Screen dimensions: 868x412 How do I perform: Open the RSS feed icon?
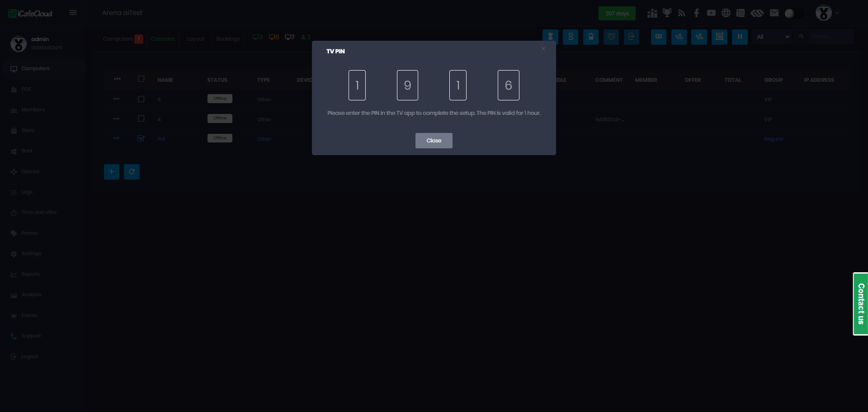pyautogui.click(x=682, y=13)
